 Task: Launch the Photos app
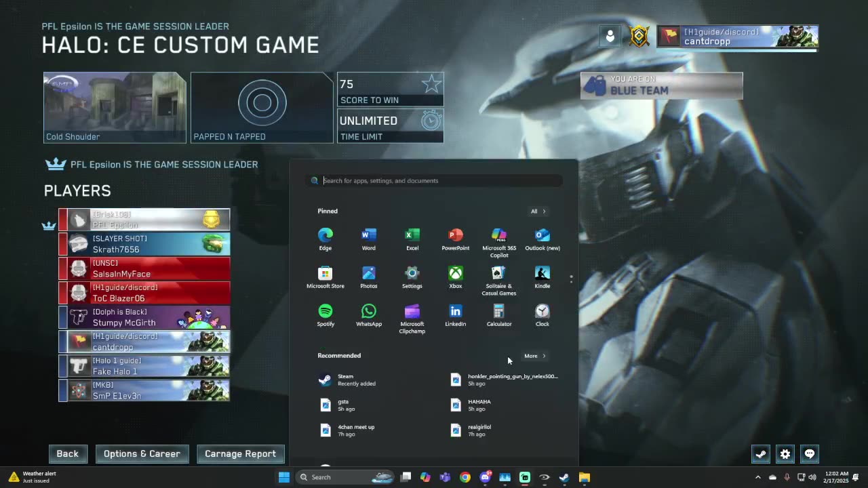click(x=368, y=277)
